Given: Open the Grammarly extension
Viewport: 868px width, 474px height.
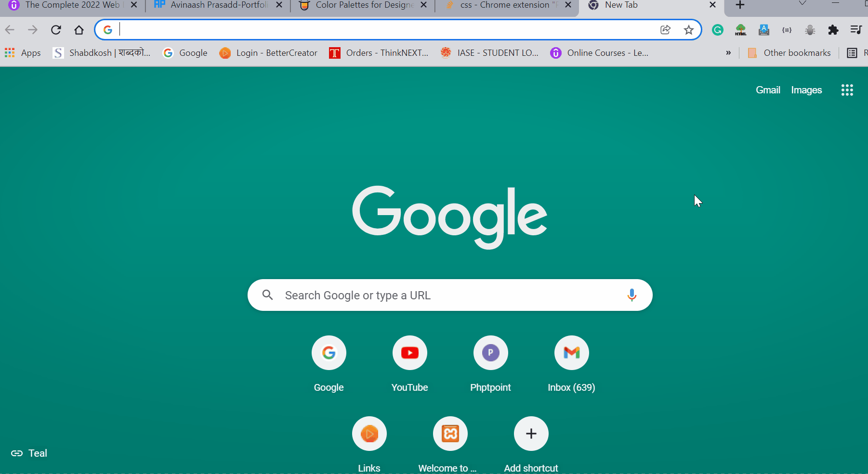Looking at the screenshot, I should pos(718,29).
